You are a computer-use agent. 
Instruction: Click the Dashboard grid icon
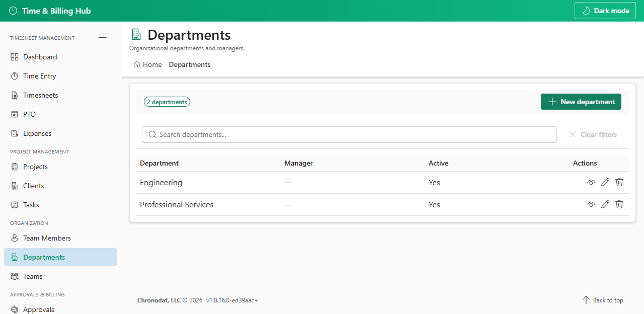[x=15, y=57]
